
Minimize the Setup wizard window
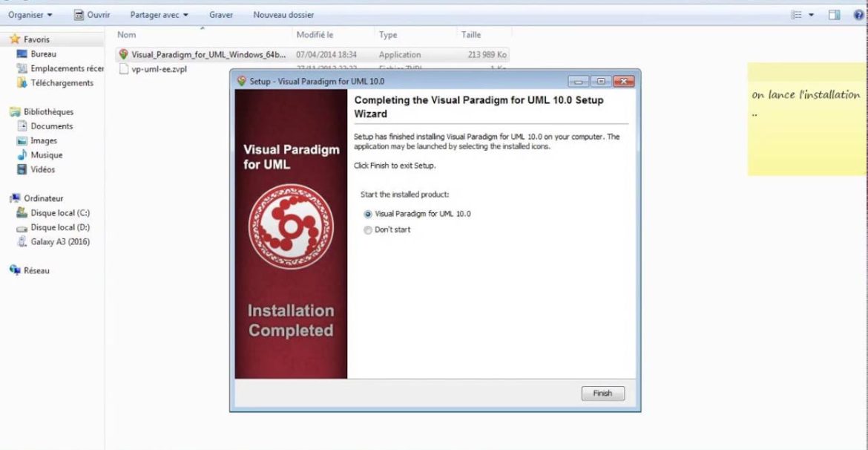(x=579, y=82)
